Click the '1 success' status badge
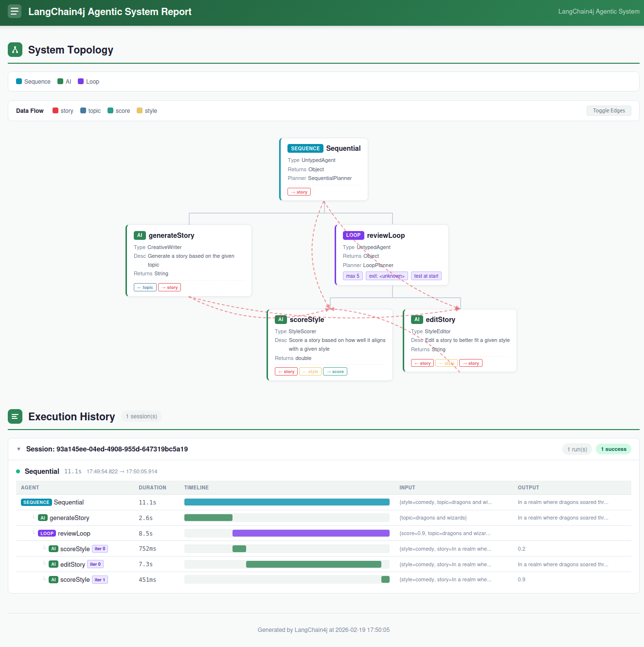The height and width of the screenshot is (647, 644). (613, 449)
